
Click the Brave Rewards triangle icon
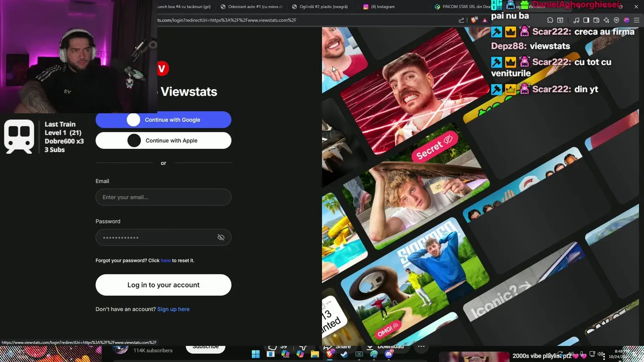tap(485, 20)
